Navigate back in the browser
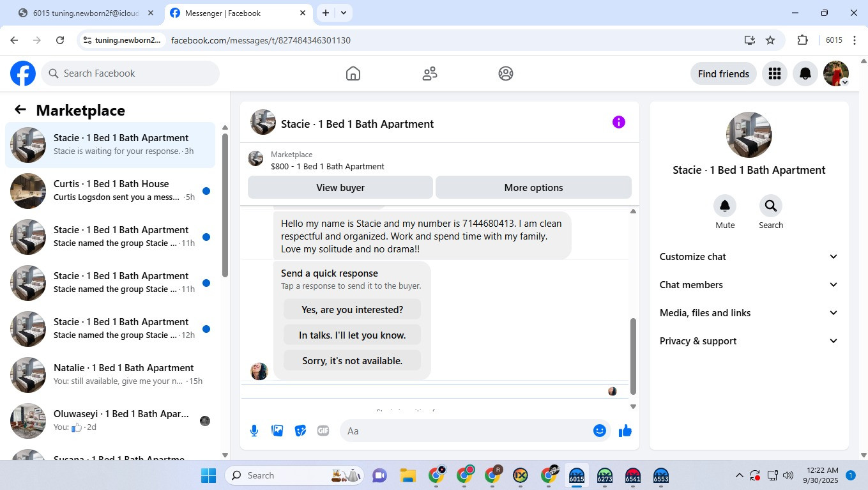Viewport: 868px width, 490px height. (14, 40)
